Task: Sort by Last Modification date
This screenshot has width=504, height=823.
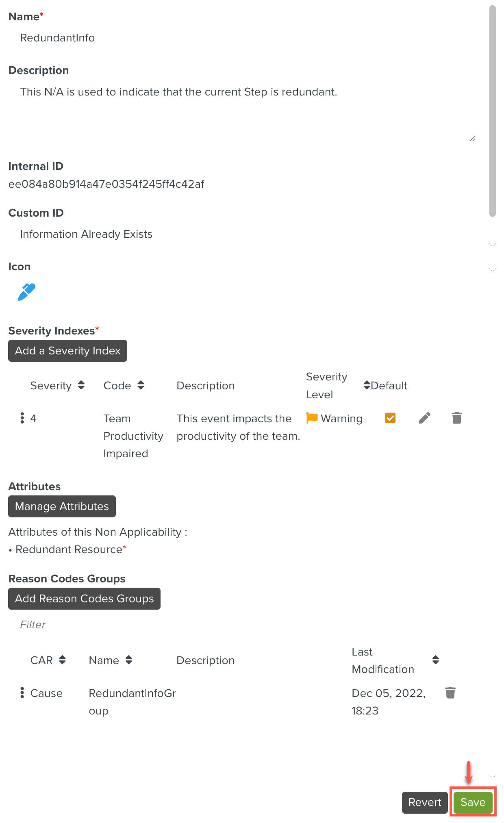Action: pyautogui.click(x=436, y=660)
